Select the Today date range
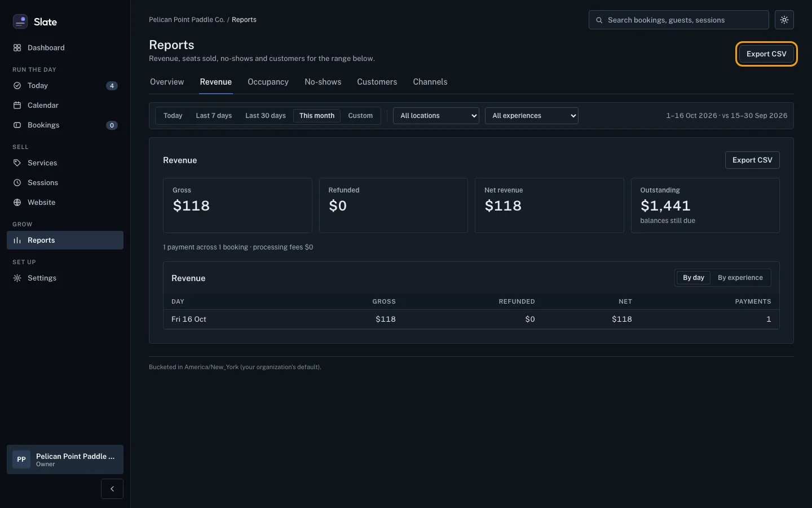 click(x=173, y=116)
